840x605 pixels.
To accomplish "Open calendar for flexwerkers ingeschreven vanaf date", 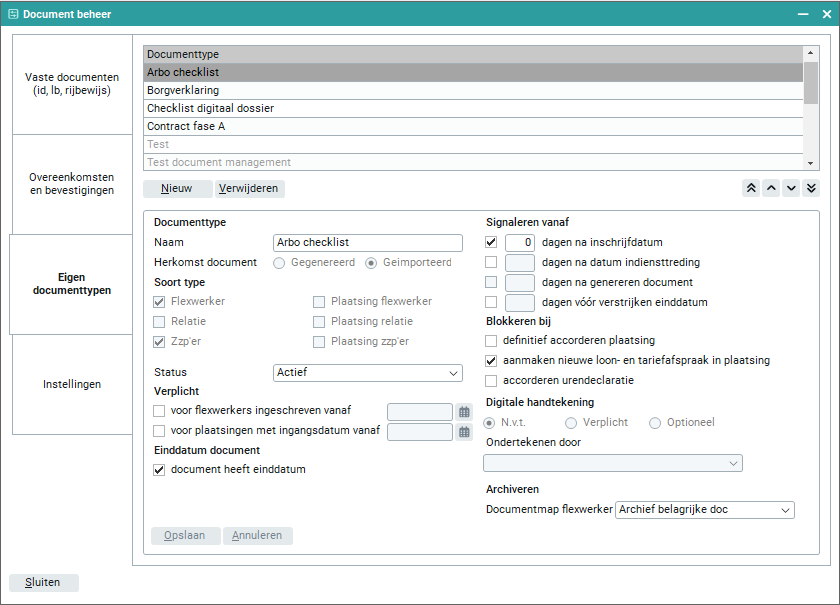I will point(464,411).
